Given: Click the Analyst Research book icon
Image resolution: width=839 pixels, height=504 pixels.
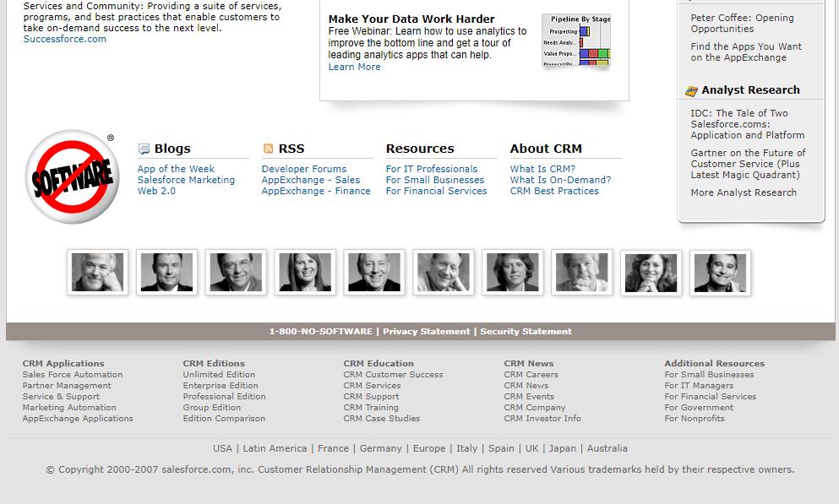Looking at the screenshot, I should click(x=691, y=90).
